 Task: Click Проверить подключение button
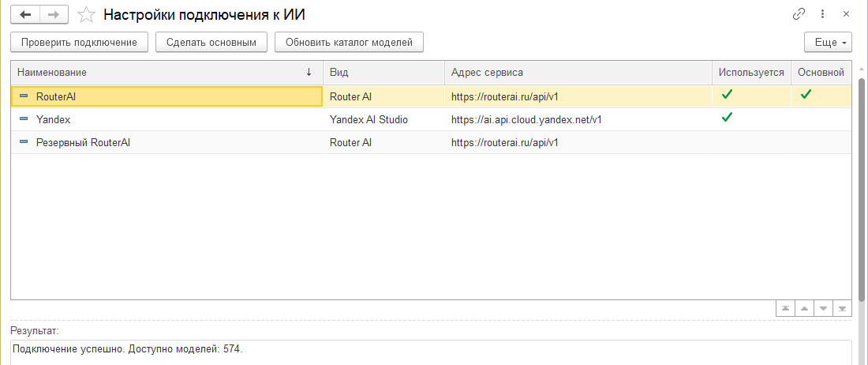(79, 42)
